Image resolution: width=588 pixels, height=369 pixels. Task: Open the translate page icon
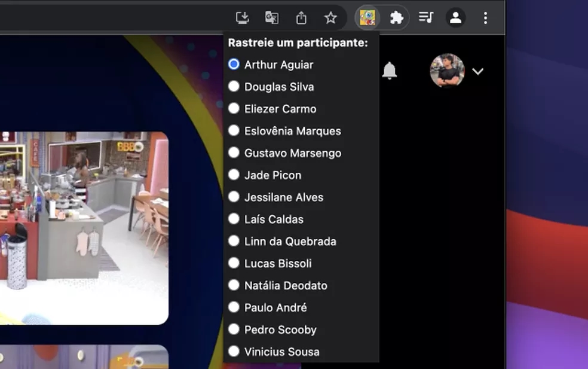[x=271, y=18]
